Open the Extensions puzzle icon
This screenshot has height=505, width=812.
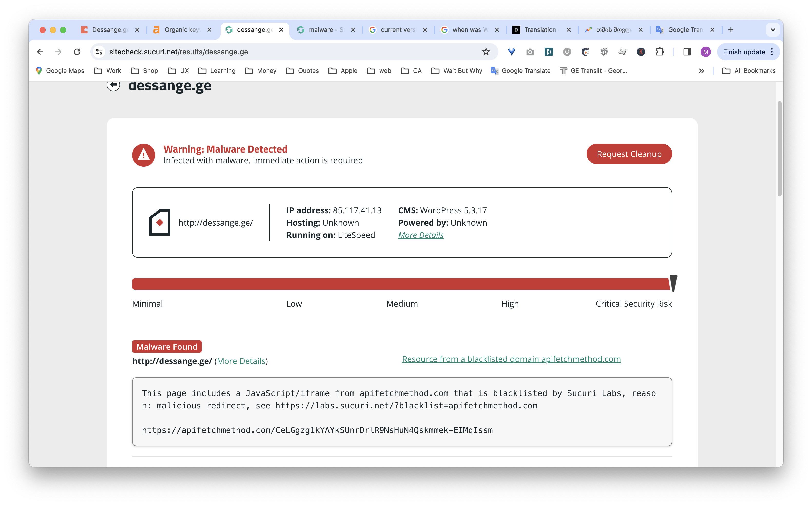coord(660,52)
